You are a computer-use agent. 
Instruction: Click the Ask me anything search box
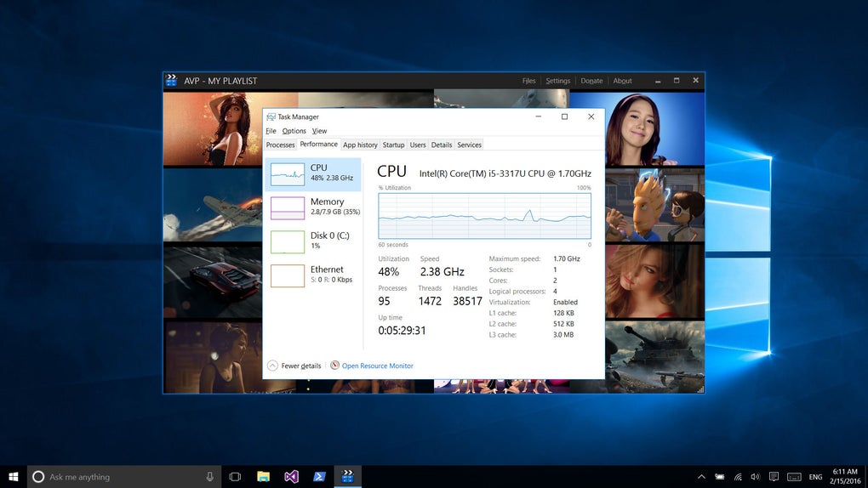click(x=124, y=476)
